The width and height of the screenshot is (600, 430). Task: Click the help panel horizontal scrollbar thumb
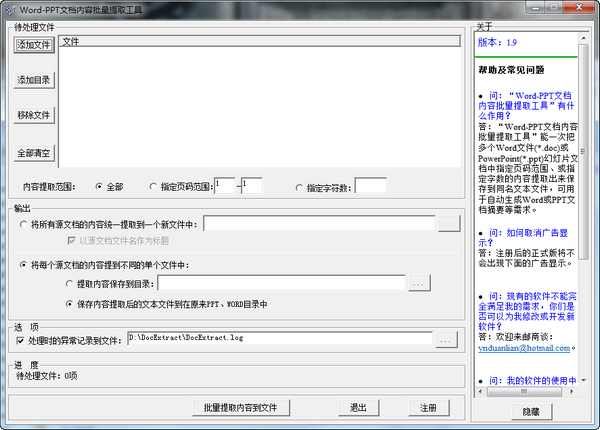pyautogui.click(x=524, y=391)
